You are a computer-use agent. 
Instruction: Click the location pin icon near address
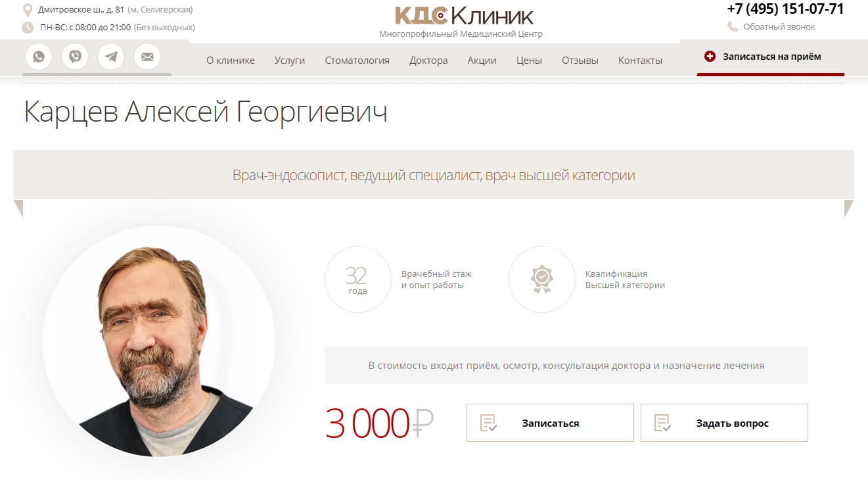[28, 10]
